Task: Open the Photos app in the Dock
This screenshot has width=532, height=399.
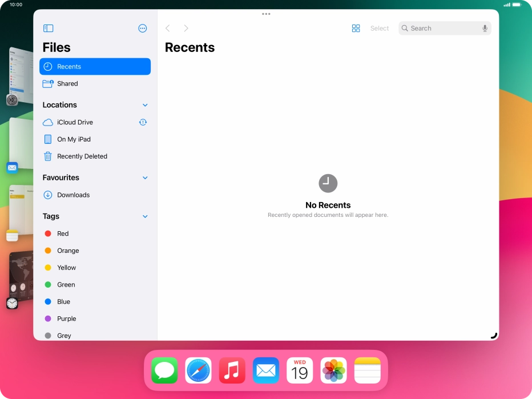Action: [333, 370]
